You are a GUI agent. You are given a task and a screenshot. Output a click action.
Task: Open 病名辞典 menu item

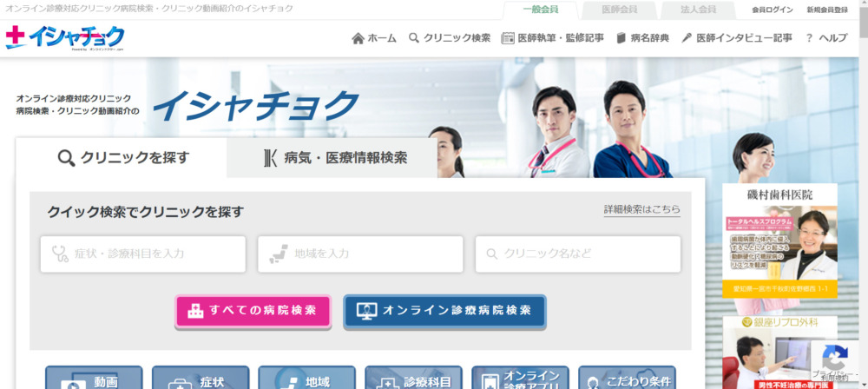642,37
